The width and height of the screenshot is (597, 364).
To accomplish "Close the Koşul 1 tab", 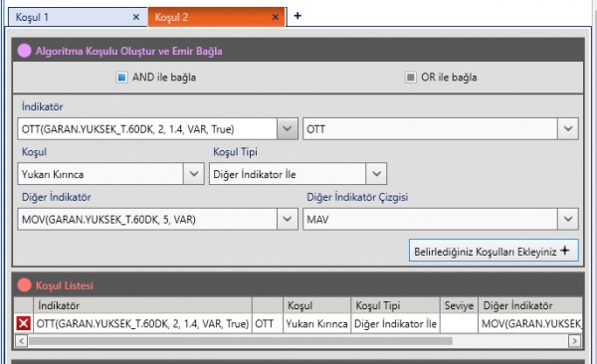I will pyautogui.click(x=136, y=17).
